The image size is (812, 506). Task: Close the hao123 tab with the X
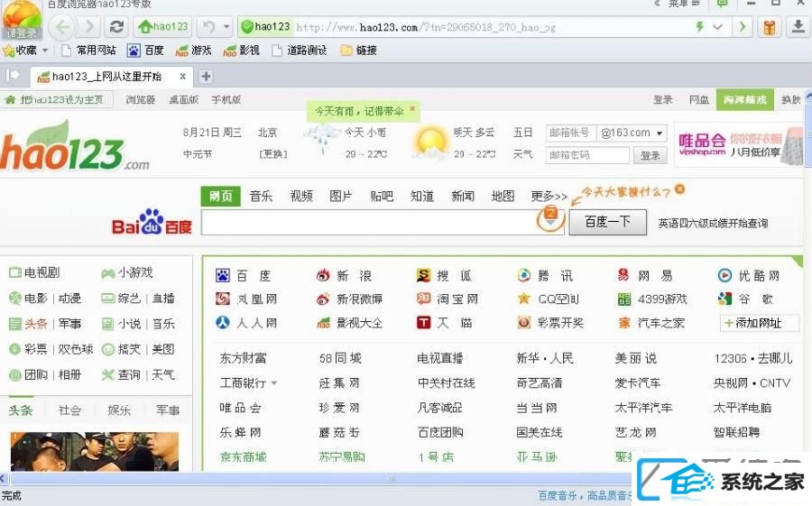tap(183, 76)
